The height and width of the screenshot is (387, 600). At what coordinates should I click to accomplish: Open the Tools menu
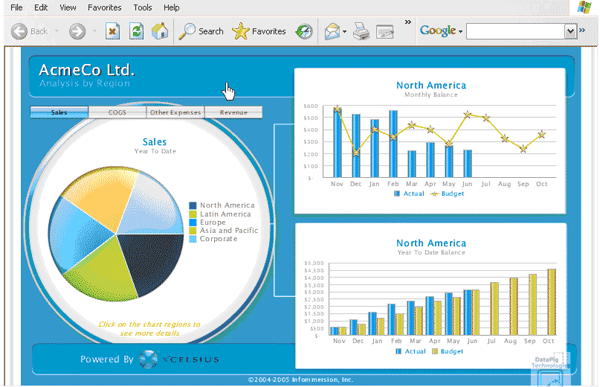142,7
